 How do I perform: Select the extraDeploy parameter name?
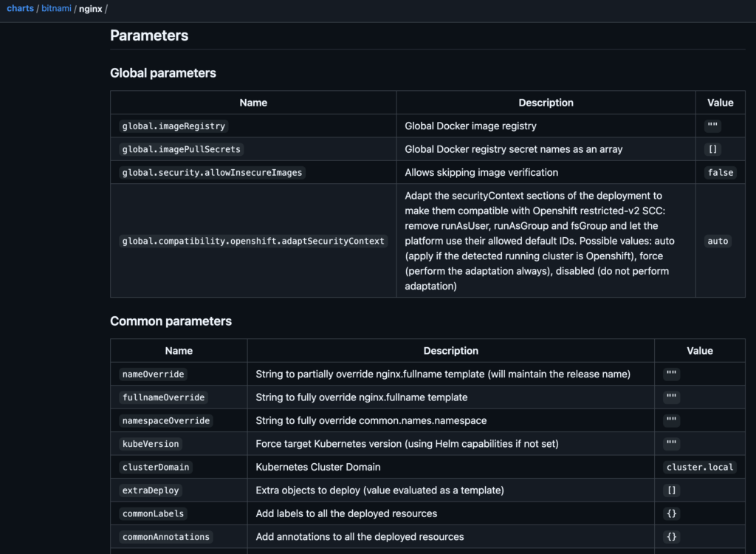point(151,490)
